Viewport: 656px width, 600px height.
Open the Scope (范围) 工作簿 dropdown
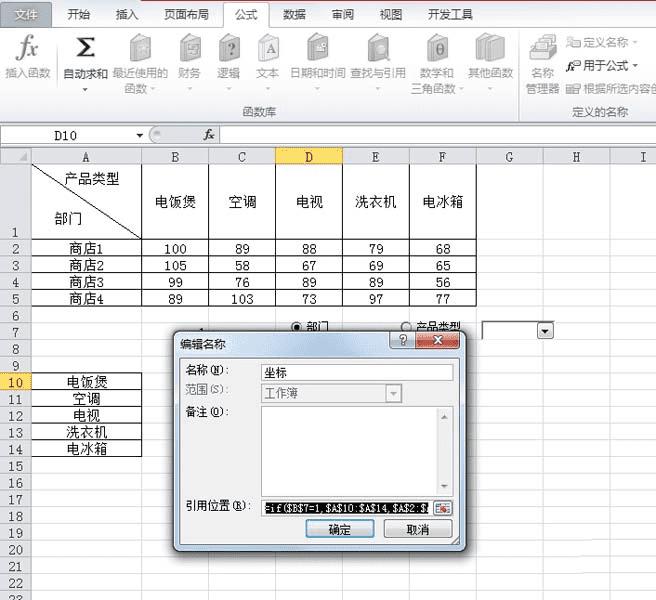(393, 393)
